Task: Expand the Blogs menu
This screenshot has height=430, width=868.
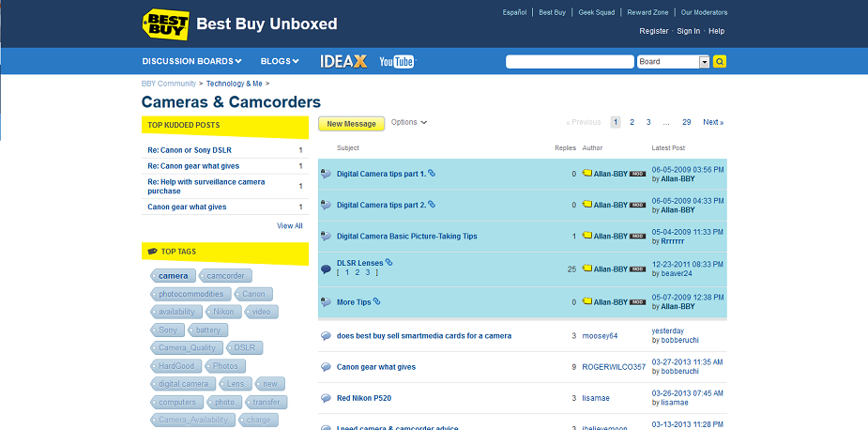Action: point(280,62)
